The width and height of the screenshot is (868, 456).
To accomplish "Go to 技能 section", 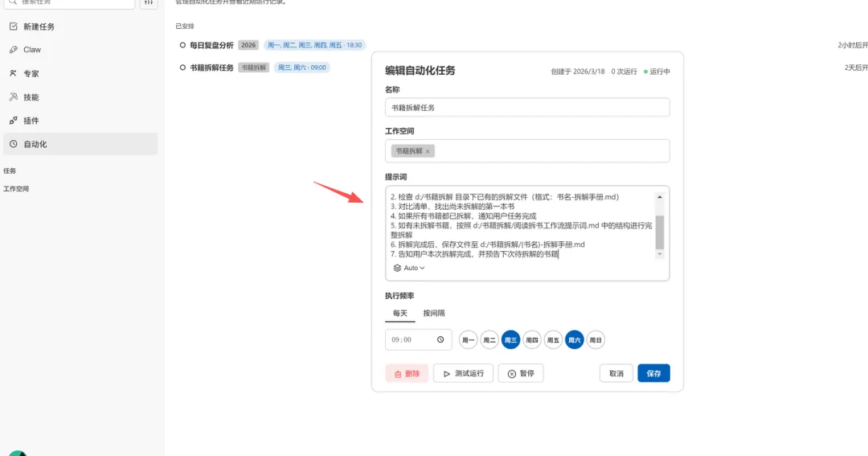I will [80, 97].
